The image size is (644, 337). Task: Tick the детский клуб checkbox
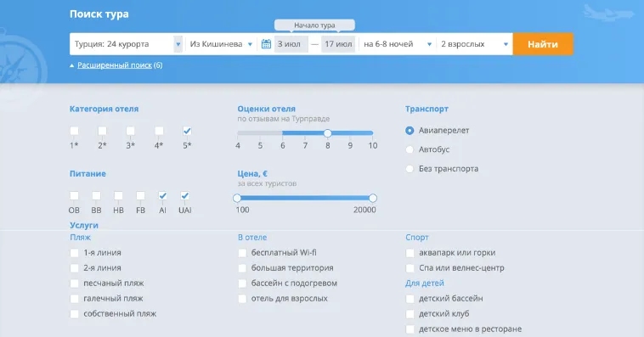tap(410, 314)
